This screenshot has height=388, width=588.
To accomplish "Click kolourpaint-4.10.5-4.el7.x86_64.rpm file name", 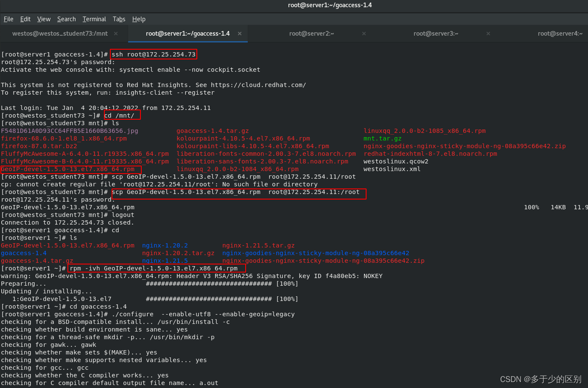I will (243, 138).
